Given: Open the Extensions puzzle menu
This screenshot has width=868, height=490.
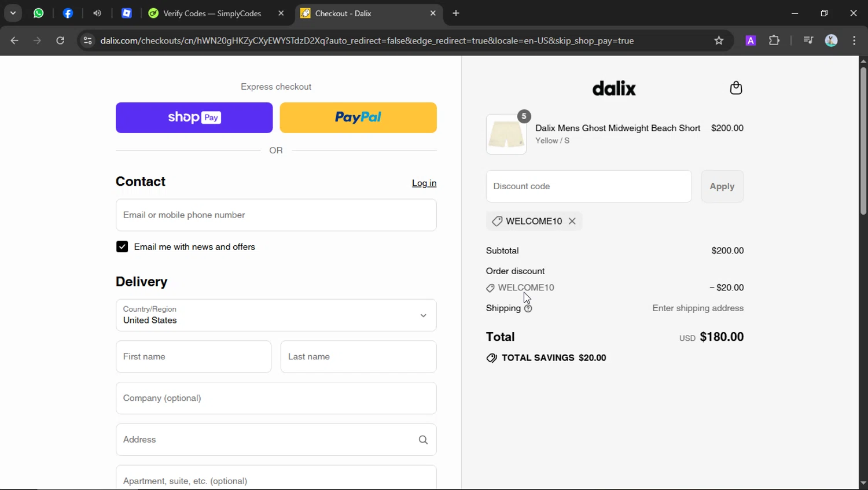Looking at the screenshot, I should [774, 40].
